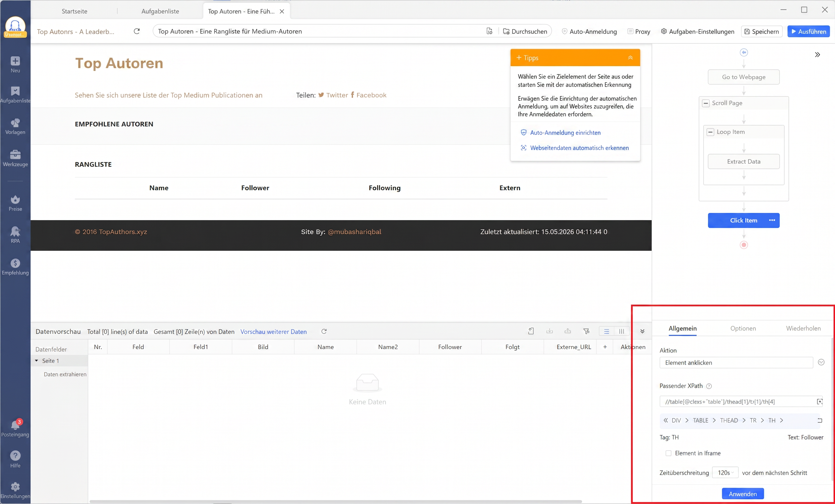
Task: Select the Allgemein tab
Action: tap(682, 328)
